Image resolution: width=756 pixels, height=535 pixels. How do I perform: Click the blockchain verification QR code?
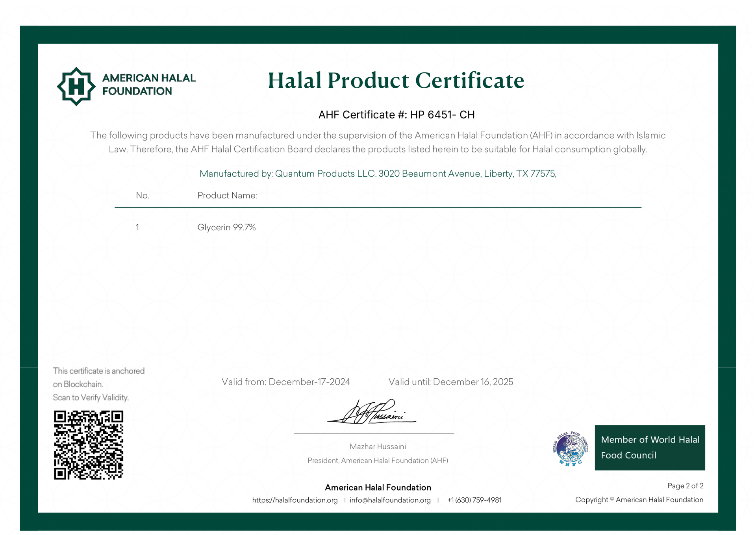pos(89,445)
